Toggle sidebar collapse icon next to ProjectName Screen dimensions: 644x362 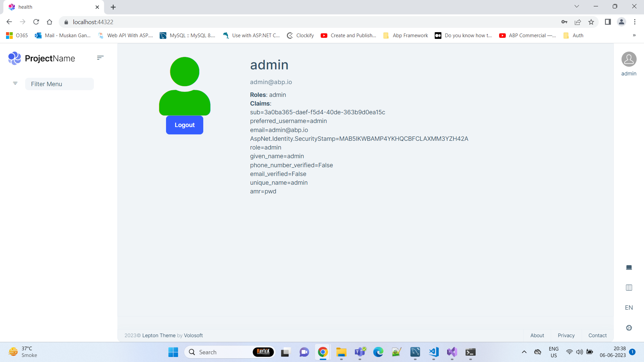point(100,58)
